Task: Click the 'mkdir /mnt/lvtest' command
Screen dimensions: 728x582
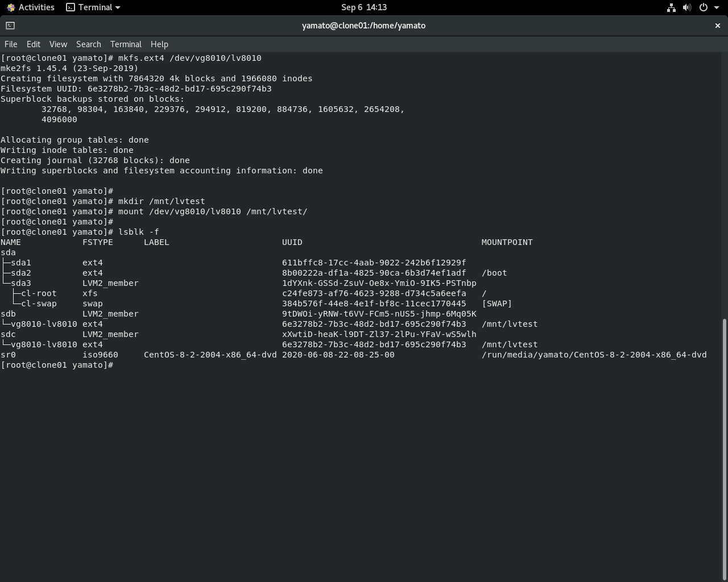Action: pos(162,201)
